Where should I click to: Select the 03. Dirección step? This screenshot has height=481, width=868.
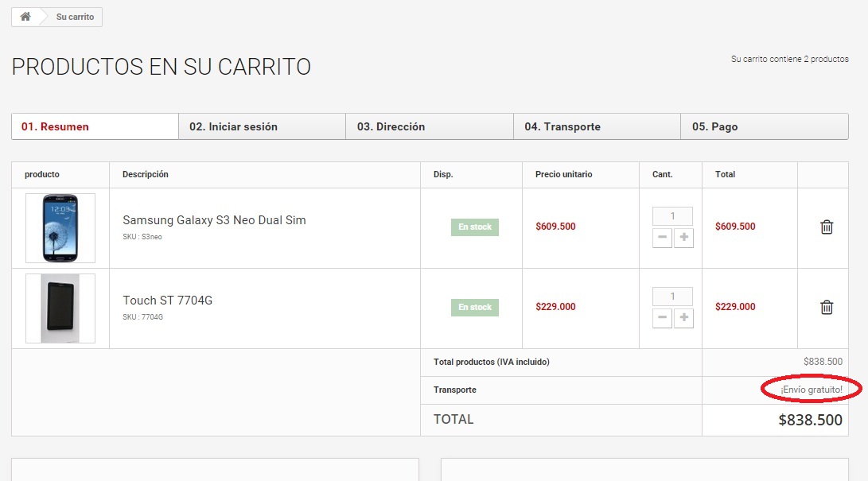coord(429,126)
